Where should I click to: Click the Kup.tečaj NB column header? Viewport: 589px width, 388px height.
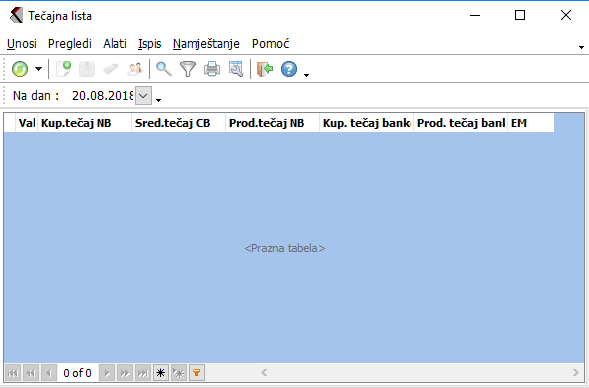[x=85, y=123]
